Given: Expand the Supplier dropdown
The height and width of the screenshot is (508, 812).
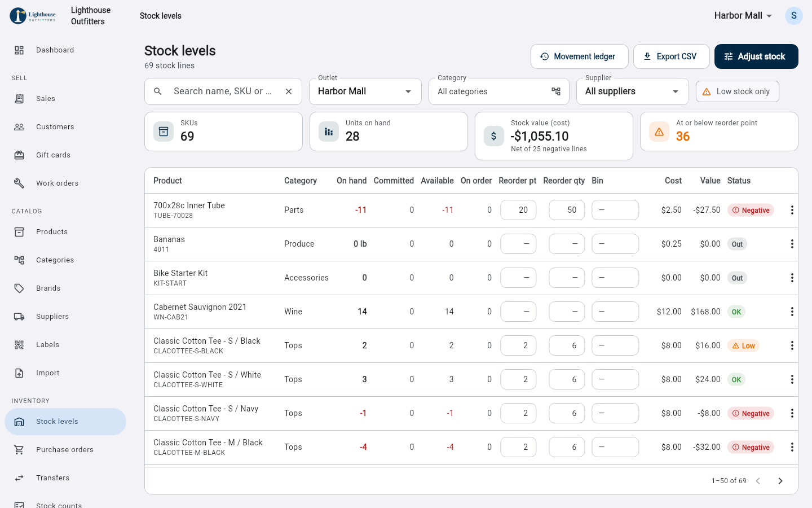Looking at the screenshot, I should click(x=633, y=91).
